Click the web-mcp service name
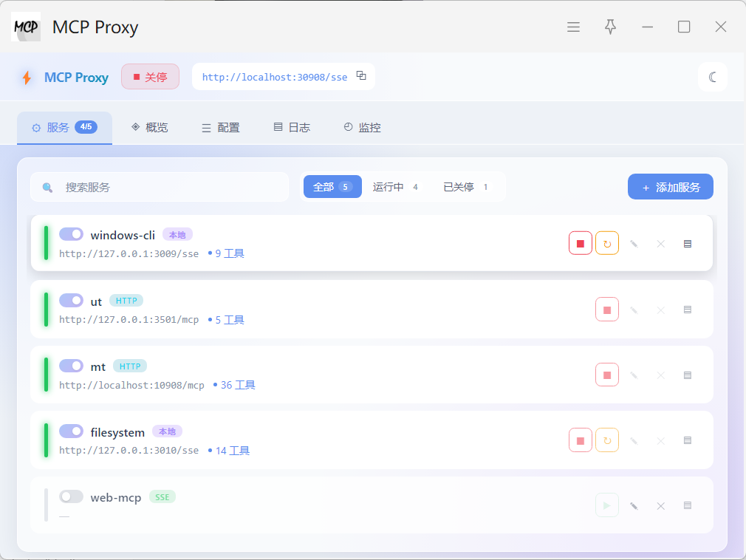746x560 pixels. pyautogui.click(x=116, y=498)
